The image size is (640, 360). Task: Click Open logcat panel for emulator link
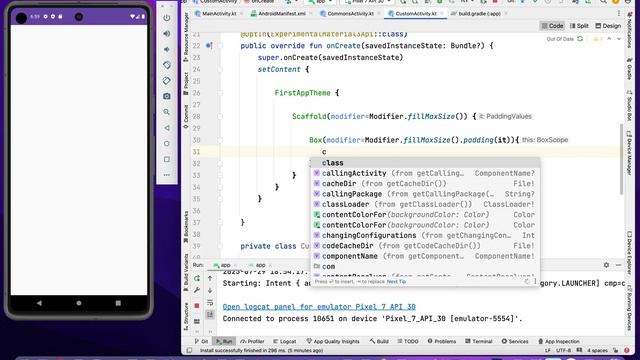tap(319, 307)
